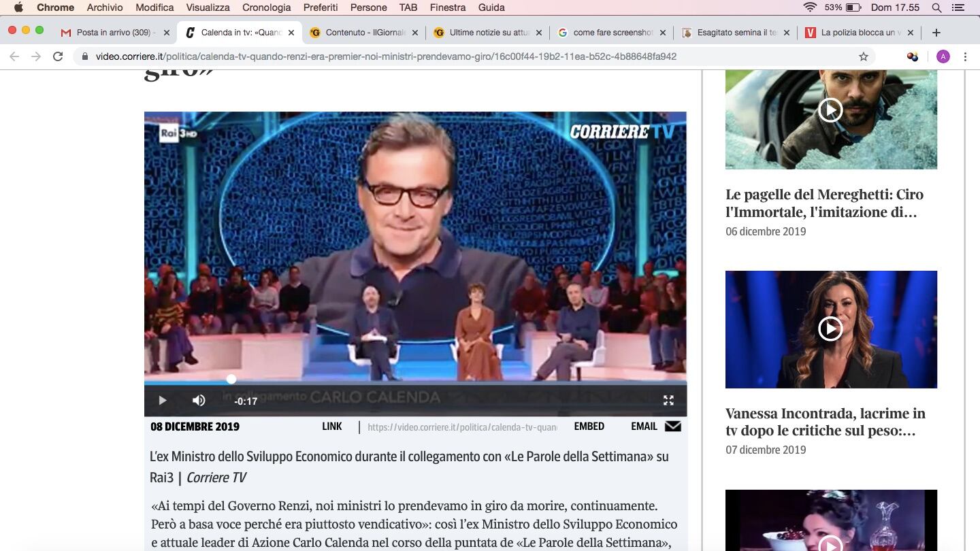Select the video link URL field
This screenshot has height=551, width=980.
[462, 427]
